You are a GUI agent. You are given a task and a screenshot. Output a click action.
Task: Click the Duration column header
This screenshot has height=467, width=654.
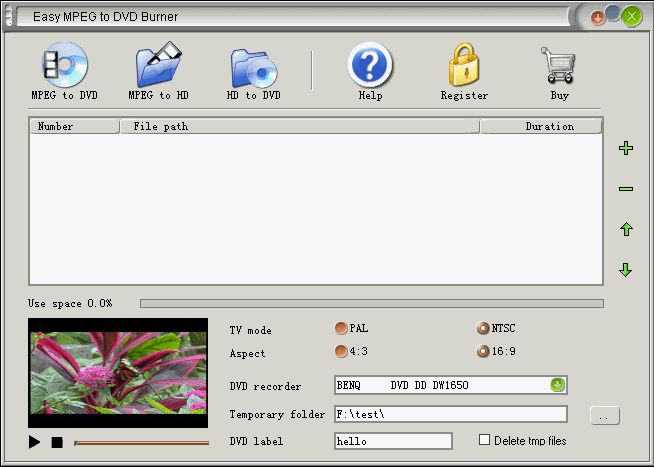[541, 126]
